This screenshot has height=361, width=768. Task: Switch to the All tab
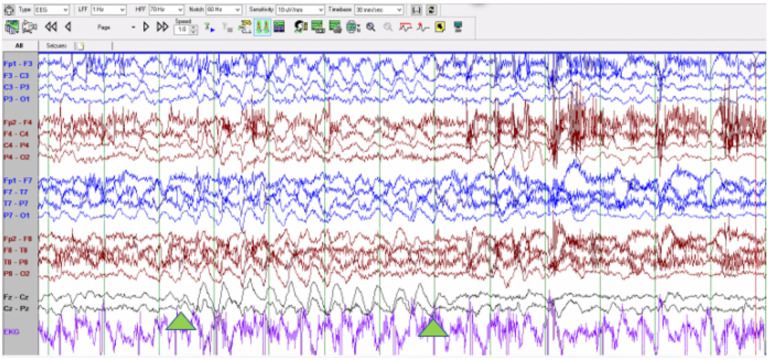(x=20, y=45)
